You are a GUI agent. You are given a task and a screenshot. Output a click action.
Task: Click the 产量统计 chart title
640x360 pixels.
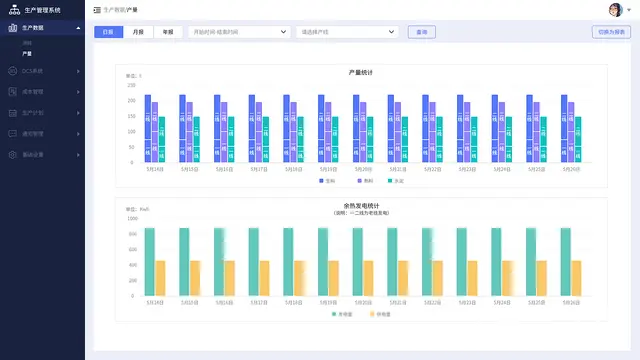coord(361,73)
